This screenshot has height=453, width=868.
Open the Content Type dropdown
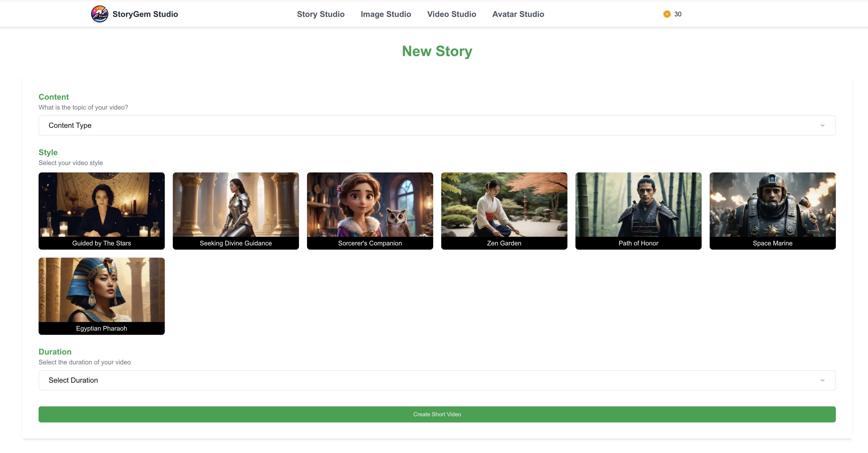[437, 125]
